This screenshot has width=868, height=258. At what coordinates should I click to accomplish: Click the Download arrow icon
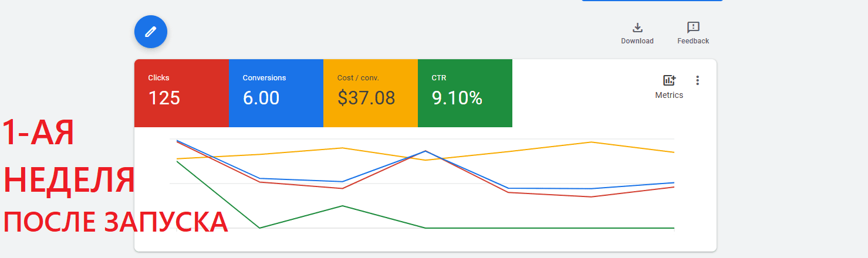point(637,28)
